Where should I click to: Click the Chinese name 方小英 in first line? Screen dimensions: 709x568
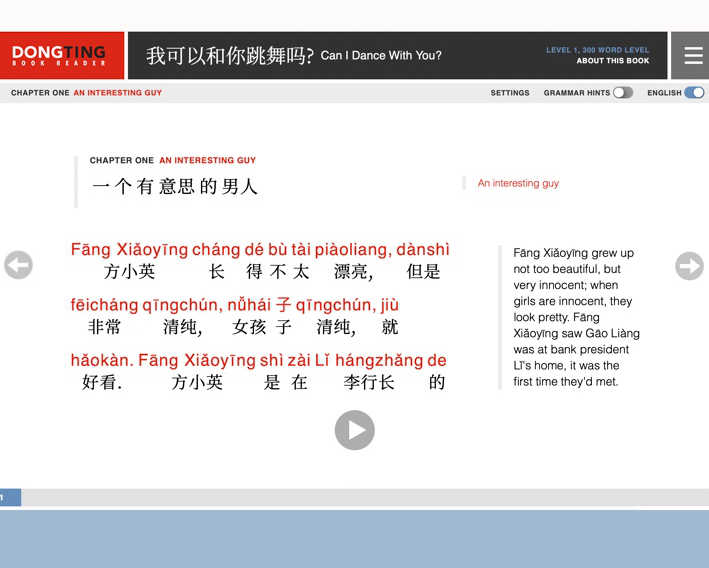129,272
